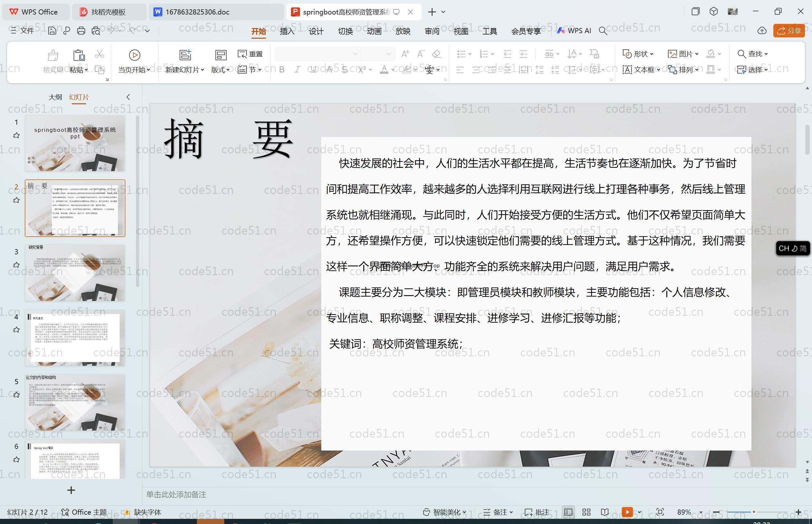Click the search magnifier icon in ribbon
The width and height of the screenshot is (812, 524).
[603, 31]
